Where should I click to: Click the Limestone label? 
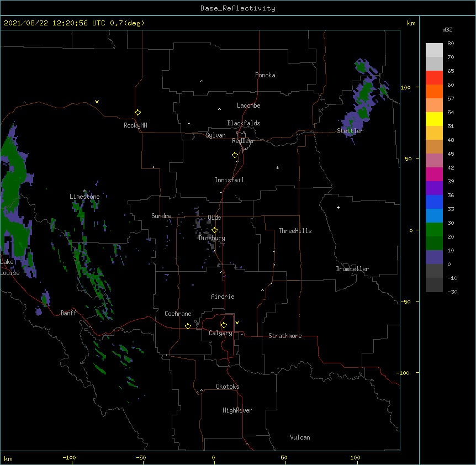pyautogui.click(x=84, y=197)
